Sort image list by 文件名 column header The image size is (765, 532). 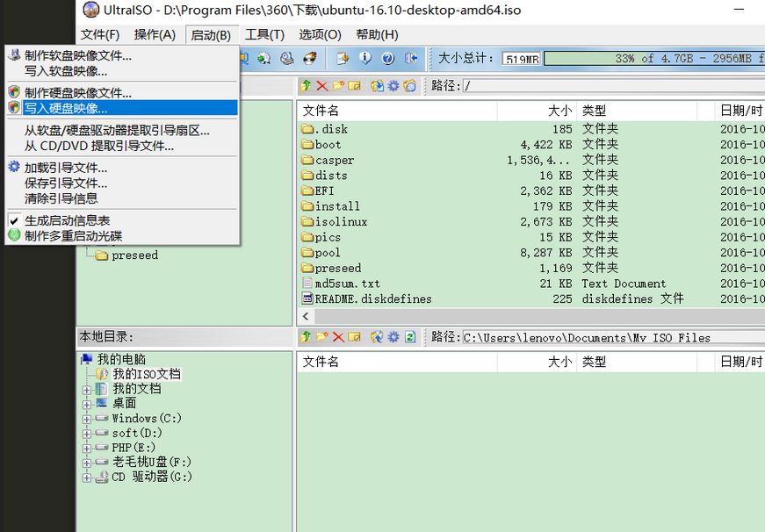point(397,111)
